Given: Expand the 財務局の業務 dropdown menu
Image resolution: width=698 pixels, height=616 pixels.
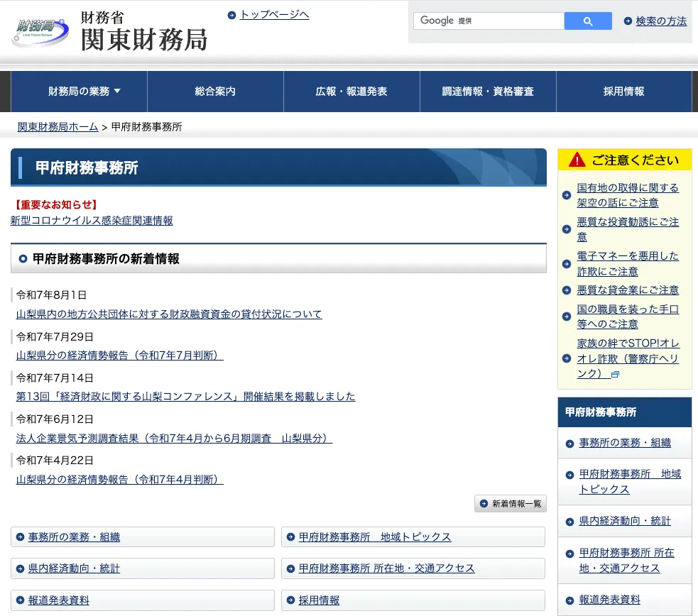Looking at the screenshot, I should coord(84,92).
